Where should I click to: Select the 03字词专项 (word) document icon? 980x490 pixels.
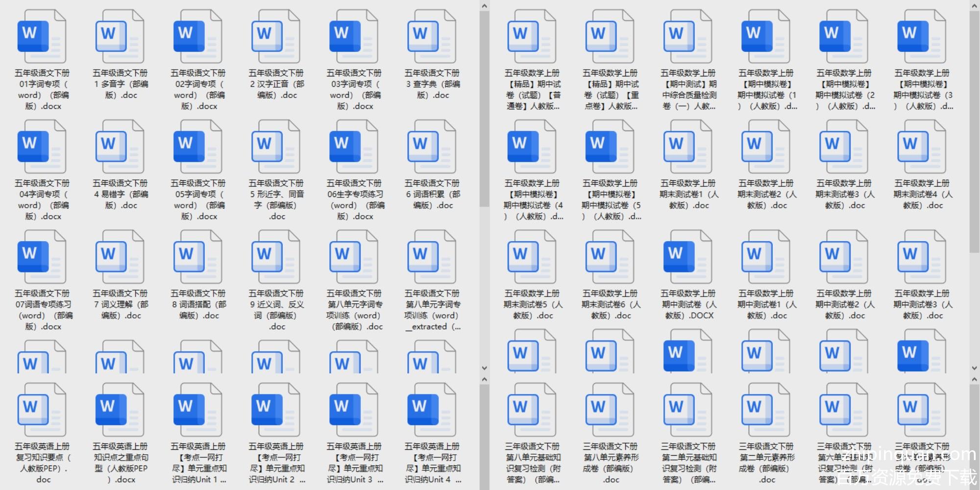[353, 37]
